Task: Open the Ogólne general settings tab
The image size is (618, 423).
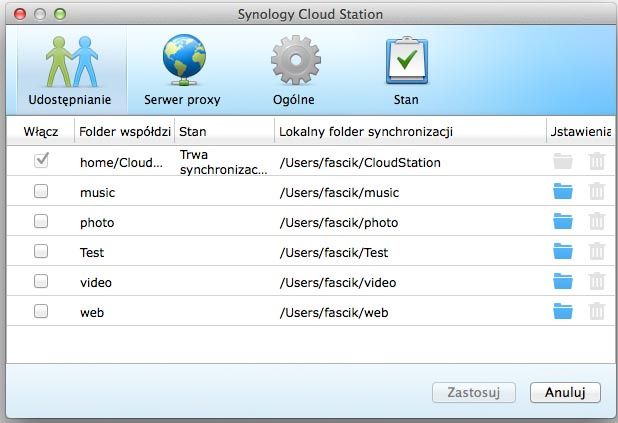Action: (294, 71)
